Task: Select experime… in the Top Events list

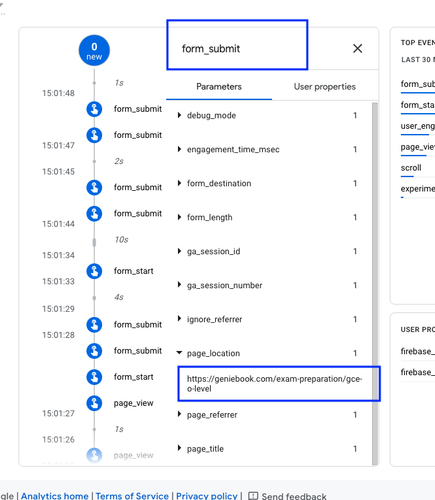Action: coord(418,189)
